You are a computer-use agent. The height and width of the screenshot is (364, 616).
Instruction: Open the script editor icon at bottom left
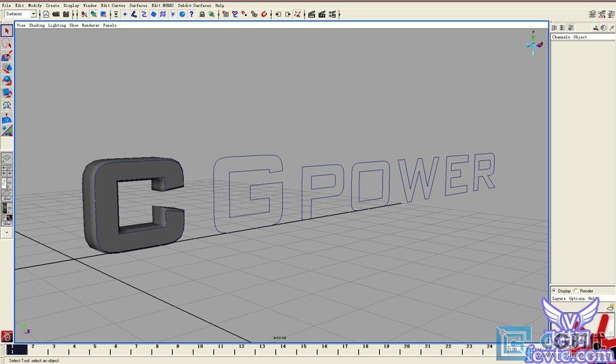[7, 337]
